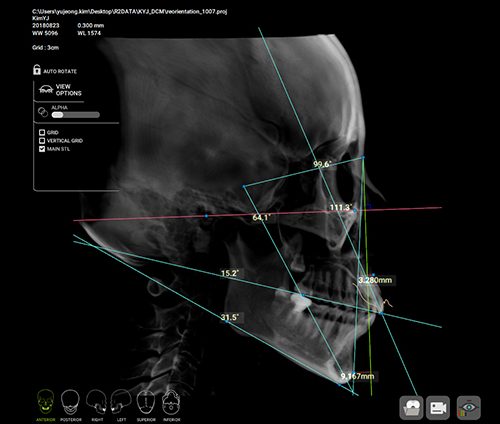Adjust the Alpha transparency slider
This screenshot has height=424, width=500.
tap(76, 115)
